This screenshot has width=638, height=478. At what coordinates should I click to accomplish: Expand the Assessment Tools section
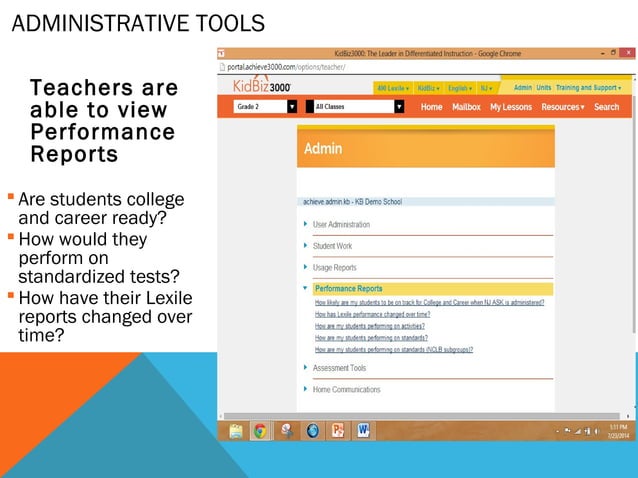click(339, 368)
